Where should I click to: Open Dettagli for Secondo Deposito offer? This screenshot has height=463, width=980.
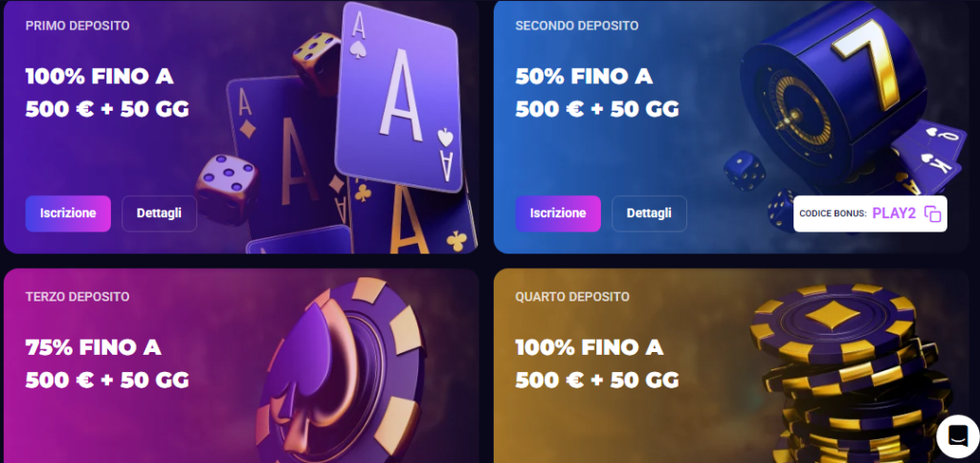[x=650, y=213]
